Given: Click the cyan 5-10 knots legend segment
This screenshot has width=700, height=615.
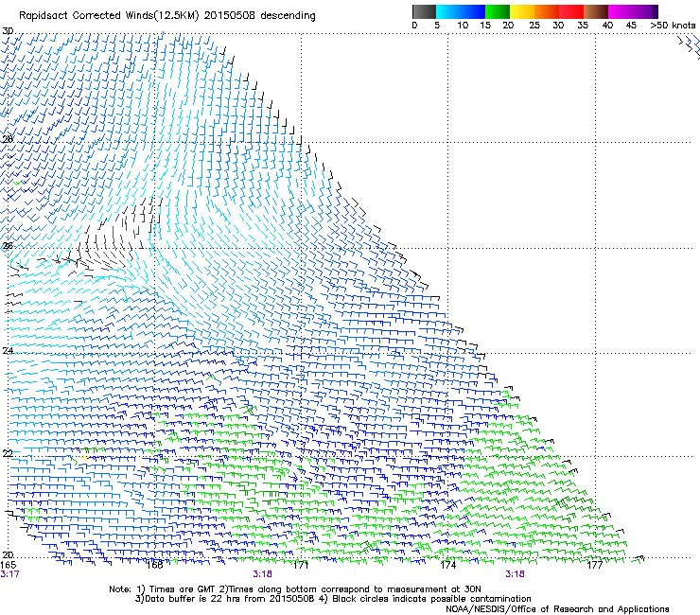Looking at the screenshot, I should coord(448,11).
